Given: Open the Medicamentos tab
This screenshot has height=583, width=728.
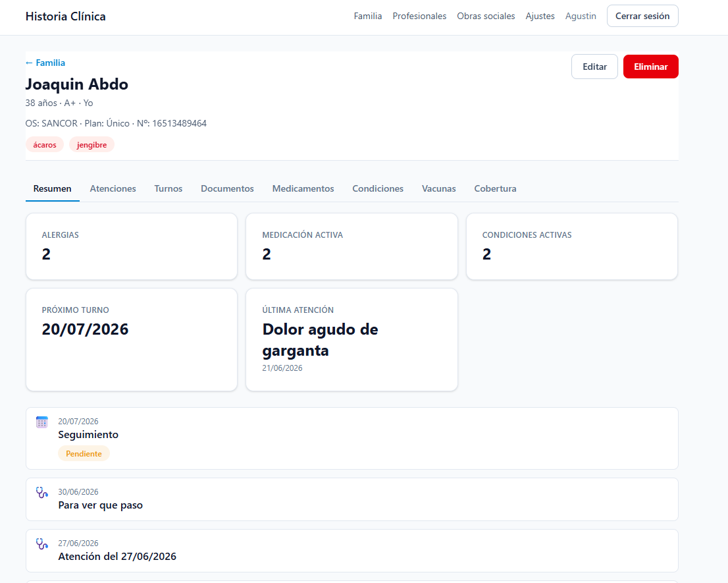Looking at the screenshot, I should coord(303,188).
